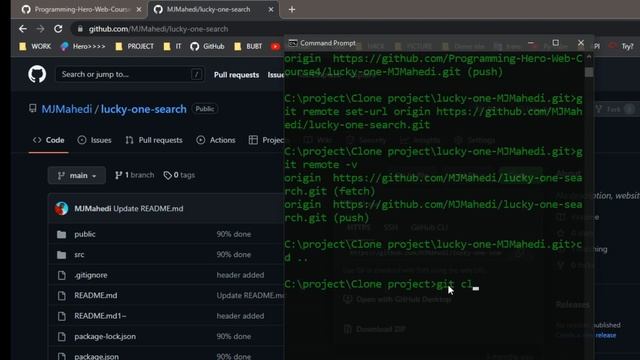This screenshot has width=640, height=360.
Task: Go back with the browser back arrow
Action: point(23,29)
